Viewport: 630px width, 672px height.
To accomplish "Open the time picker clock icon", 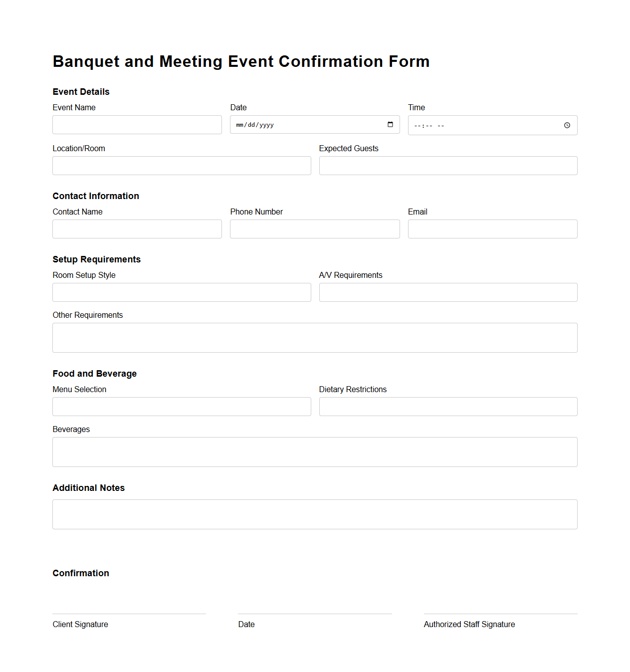I will [x=567, y=125].
